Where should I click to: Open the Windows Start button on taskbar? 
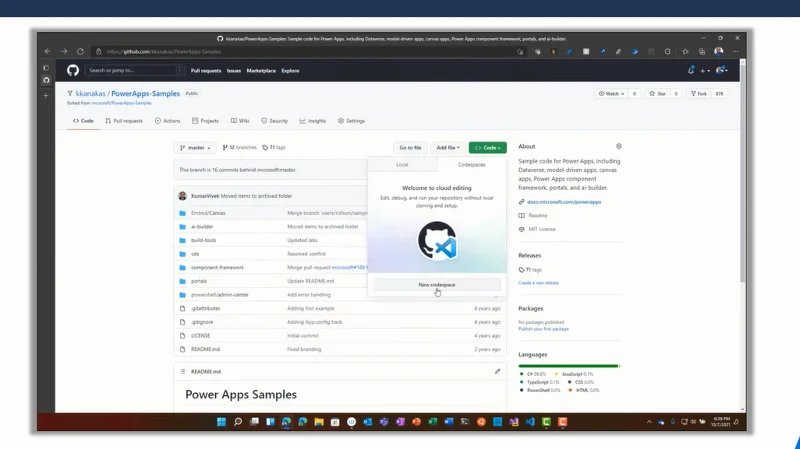(x=221, y=422)
